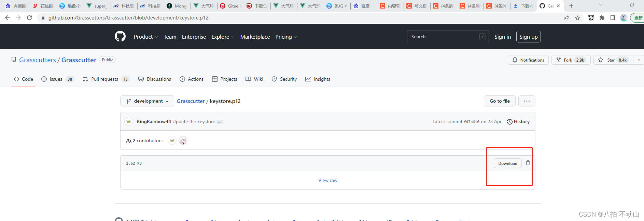Download the keystore.p12 file

point(508,163)
